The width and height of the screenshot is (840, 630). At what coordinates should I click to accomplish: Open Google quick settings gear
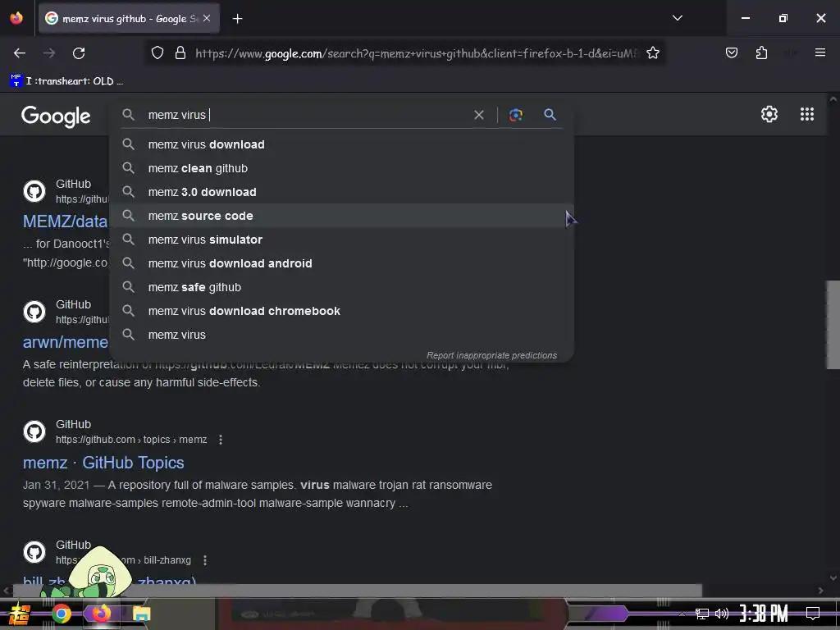(x=769, y=114)
